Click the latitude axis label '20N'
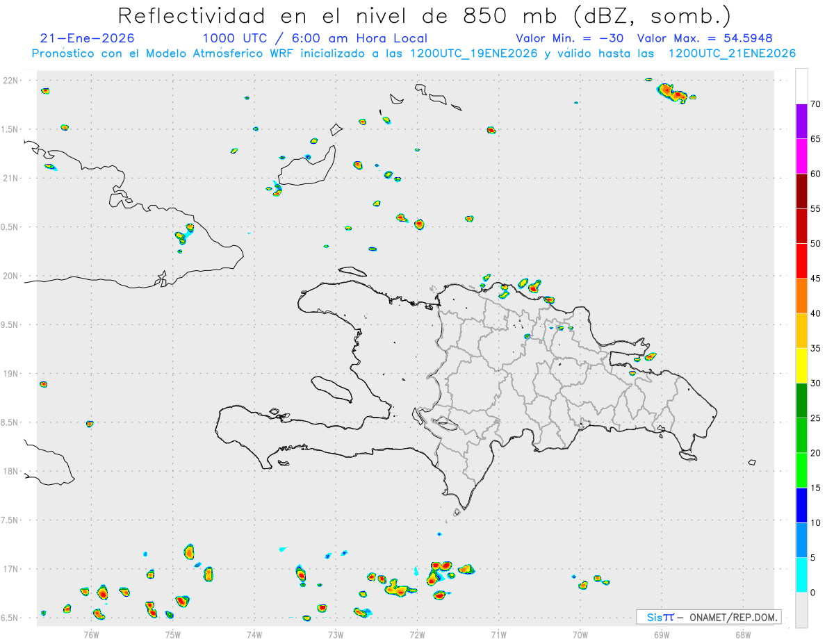 coord(12,276)
